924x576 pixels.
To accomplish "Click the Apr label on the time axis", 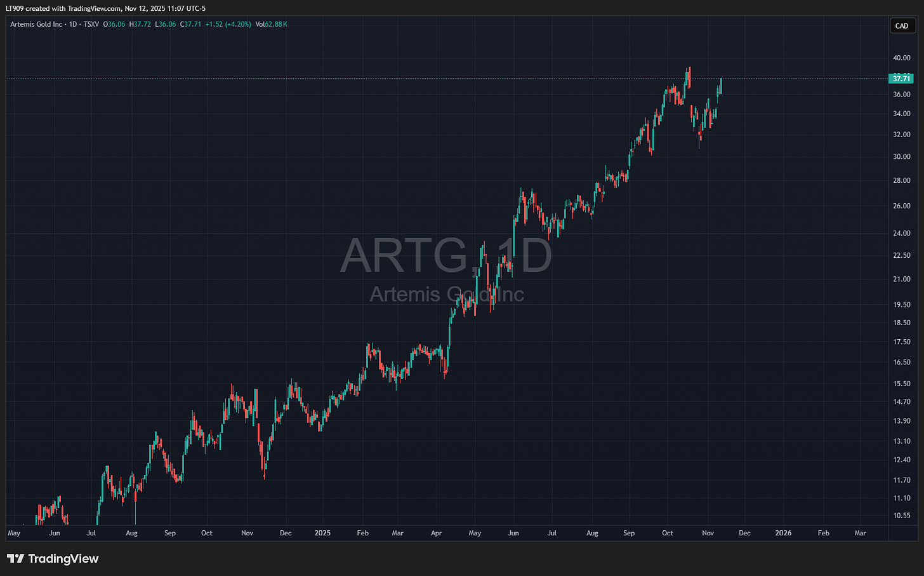I will click(x=436, y=533).
